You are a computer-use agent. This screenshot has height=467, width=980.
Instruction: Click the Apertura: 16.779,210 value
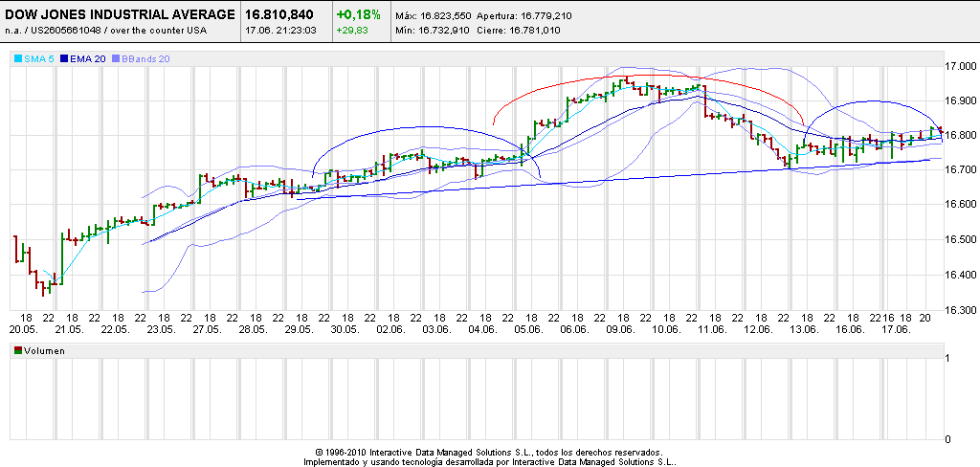coord(523,16)
